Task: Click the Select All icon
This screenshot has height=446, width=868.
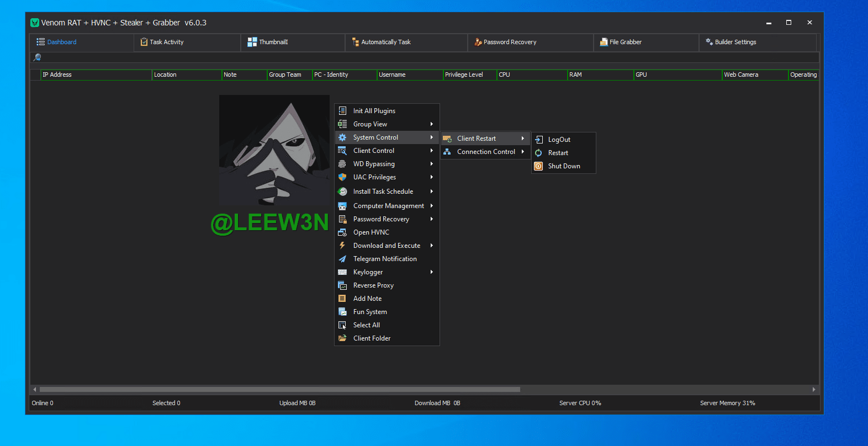Action: pos(342,325)
